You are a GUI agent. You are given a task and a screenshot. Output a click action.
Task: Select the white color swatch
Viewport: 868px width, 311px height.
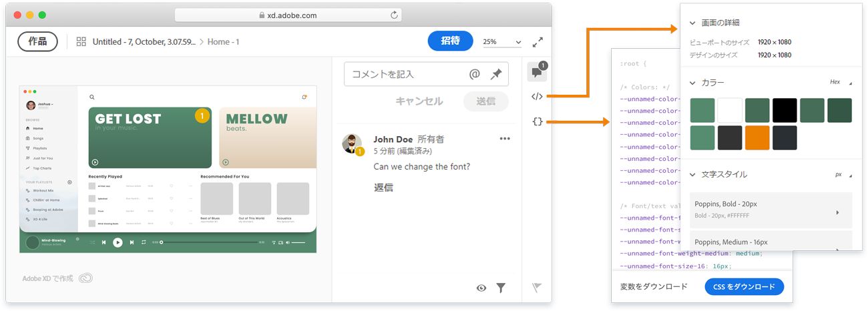pyautogui.click(x=730, y=110)
